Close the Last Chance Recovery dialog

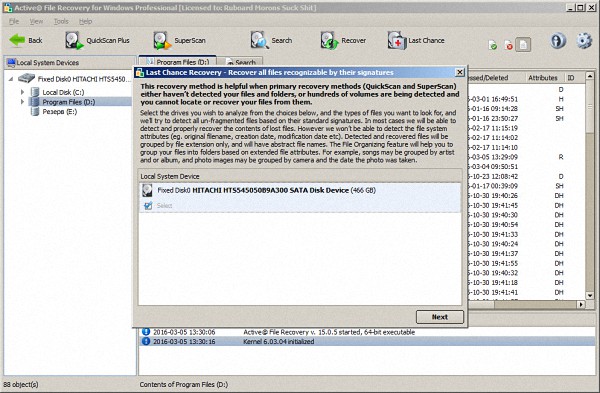(x=460, y=72)
